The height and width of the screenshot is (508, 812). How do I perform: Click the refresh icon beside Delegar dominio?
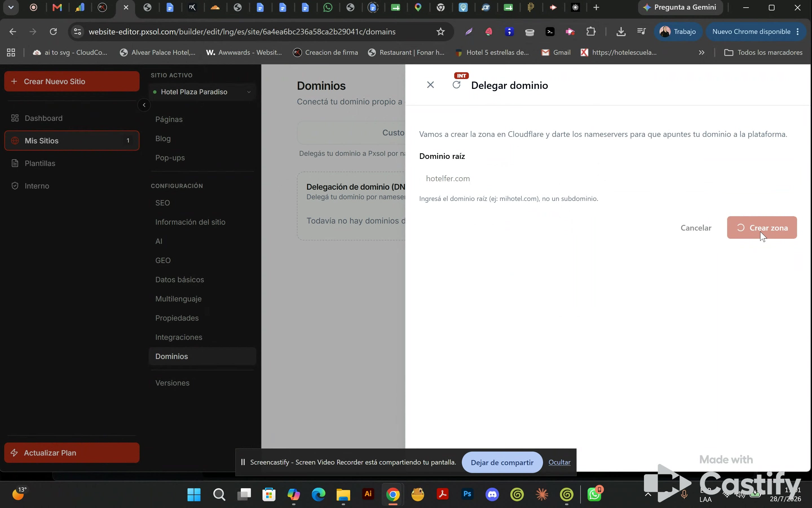tap(456, 85)
